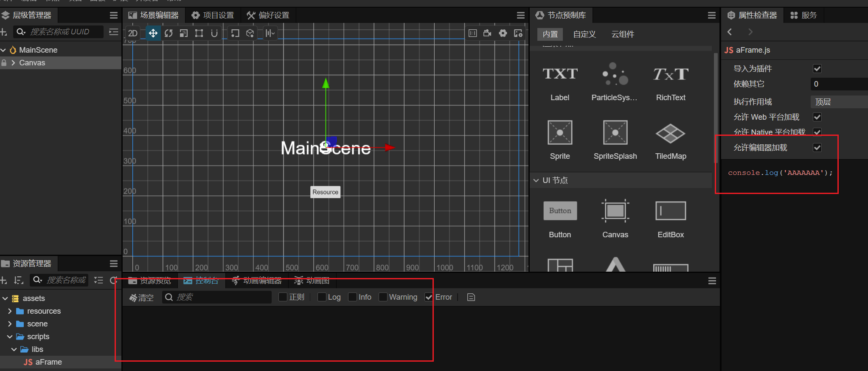
Task: Pick the RichText node prefab
Action: pos(671,82)
